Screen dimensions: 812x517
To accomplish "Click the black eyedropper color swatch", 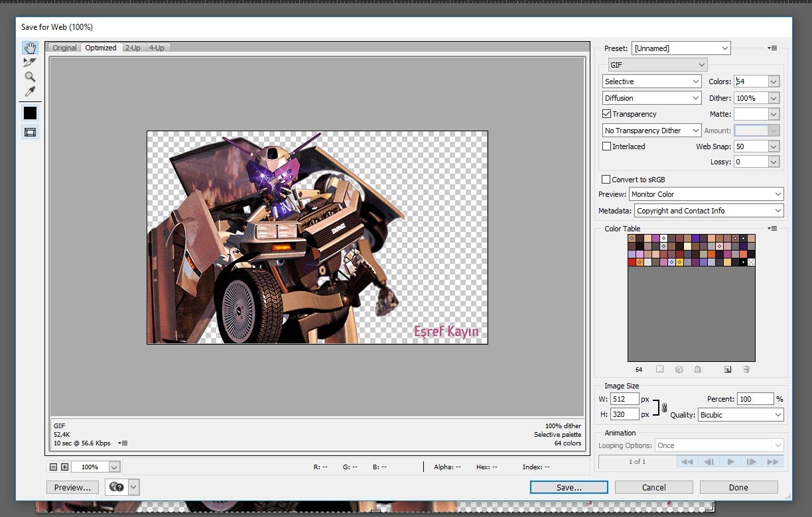I will coord(30,113).
